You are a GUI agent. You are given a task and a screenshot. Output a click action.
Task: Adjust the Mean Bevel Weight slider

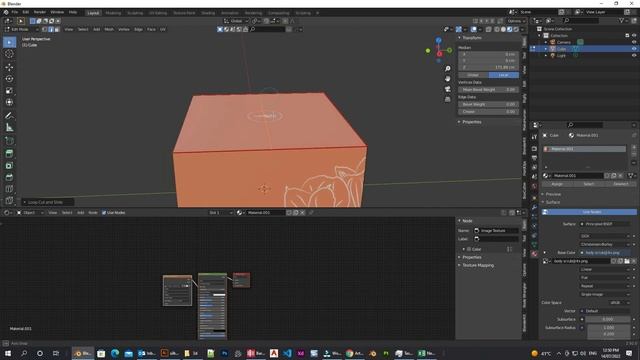click(x=489, y=89)
